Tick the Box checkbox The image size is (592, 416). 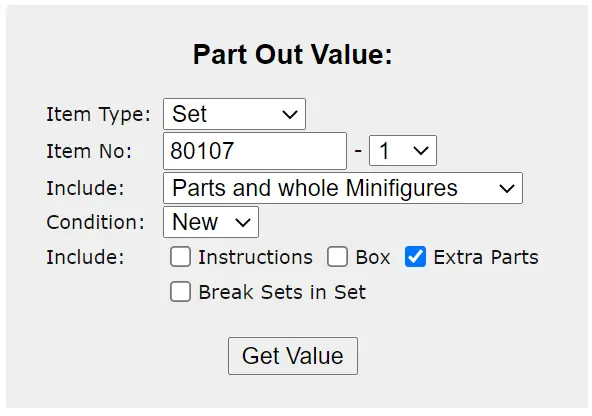[x=337, y=257]
